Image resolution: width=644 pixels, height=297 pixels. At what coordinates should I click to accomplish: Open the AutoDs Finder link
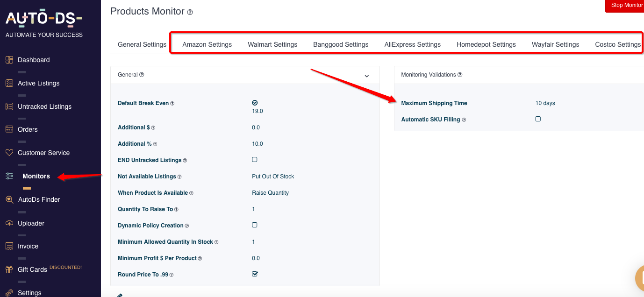39,199
